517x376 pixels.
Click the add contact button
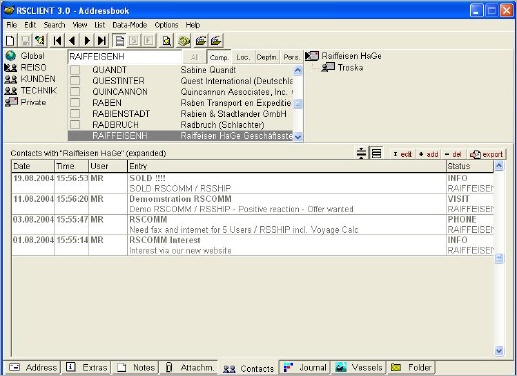[429, 154]
